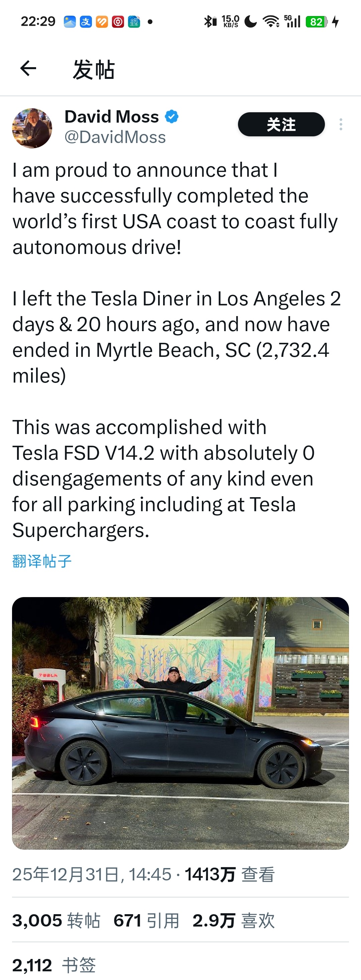Image resolution: width=361 pixels, height=980 pixels.
Task: Open David Moss's profile picture
Action: [x=32, y=128]
